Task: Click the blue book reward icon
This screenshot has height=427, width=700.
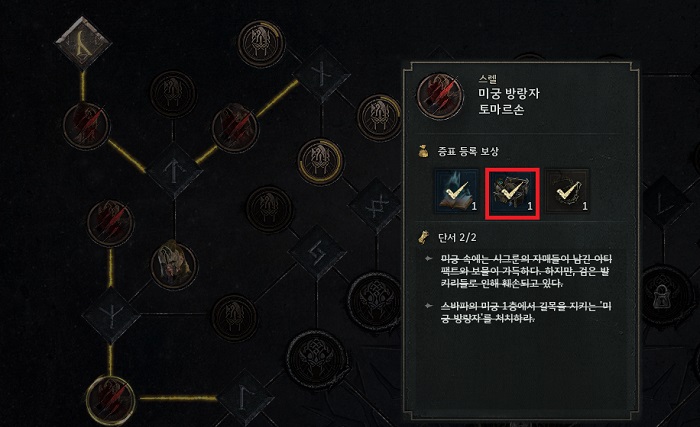Action: pyautogui.click(x=457, y=192)
